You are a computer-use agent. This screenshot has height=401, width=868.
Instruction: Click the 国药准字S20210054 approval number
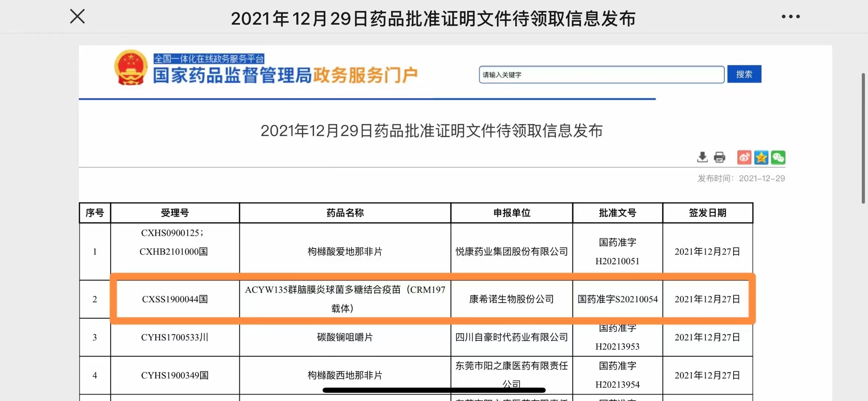[x=617, y=299]
